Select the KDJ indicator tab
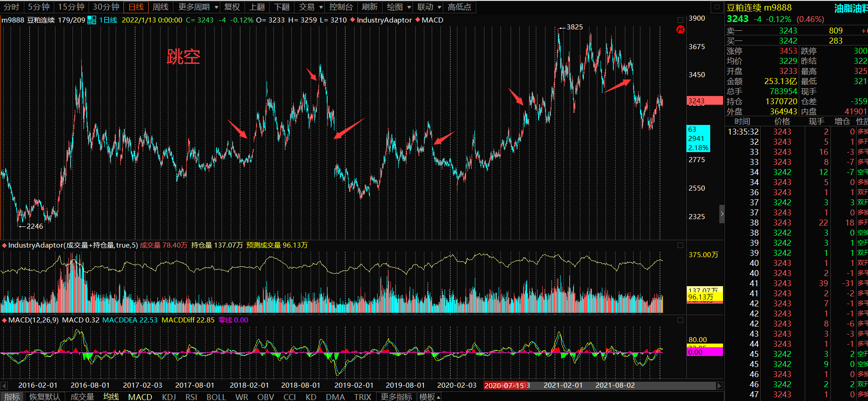Viewport: 868px width, 401px height. pyautogui.click(x=169, y=397)
